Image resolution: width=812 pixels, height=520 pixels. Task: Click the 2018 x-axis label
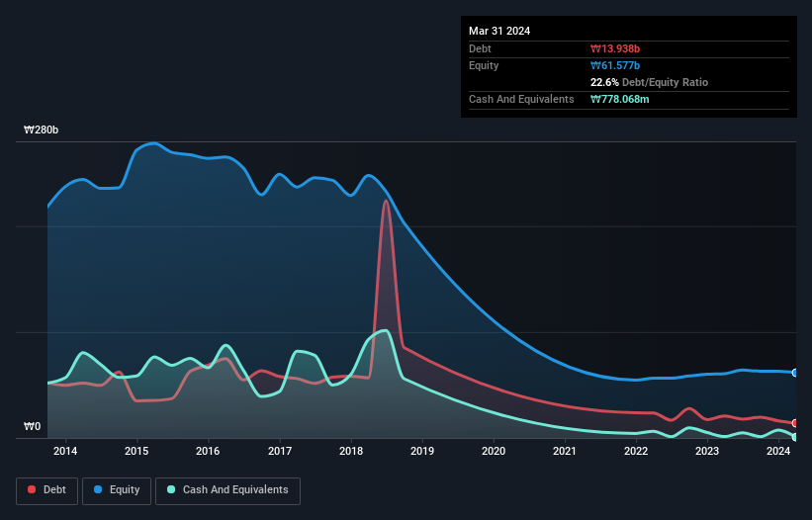coord(351,451)
